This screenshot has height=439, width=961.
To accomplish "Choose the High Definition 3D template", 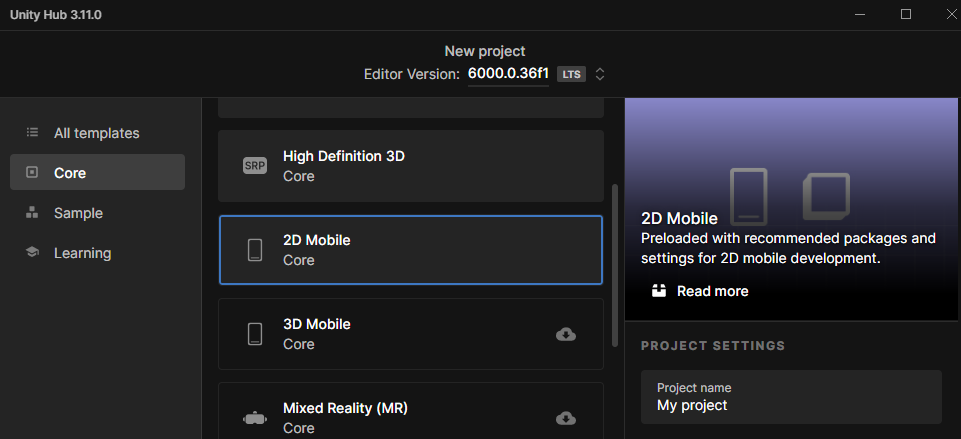I will pos(411,166).
